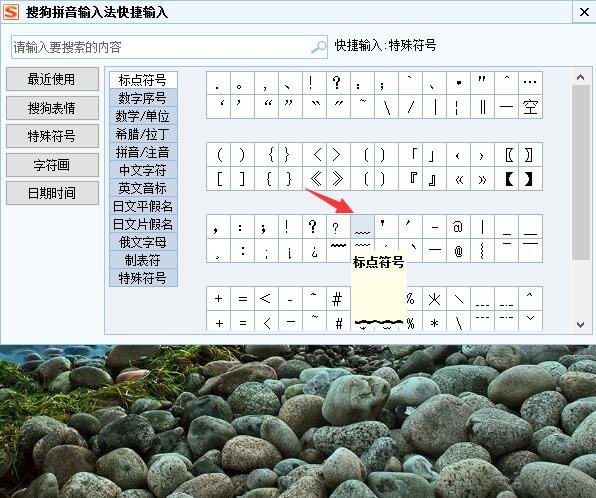Select the 希腊/拉丁 category
The height and width of the screenshot is (498, 596).
pyautogui.click(x=143, y=134)
